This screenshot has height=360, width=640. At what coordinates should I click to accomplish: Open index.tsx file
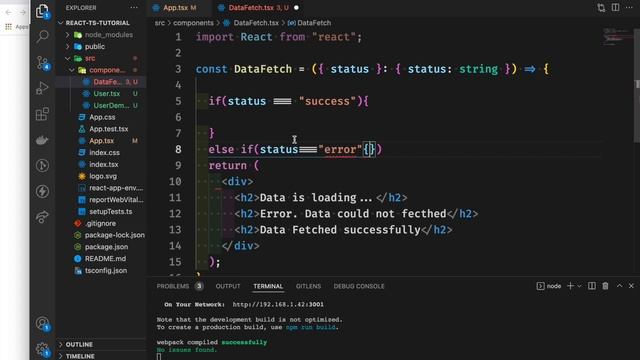pyautogui.click(x=101, y=164)
